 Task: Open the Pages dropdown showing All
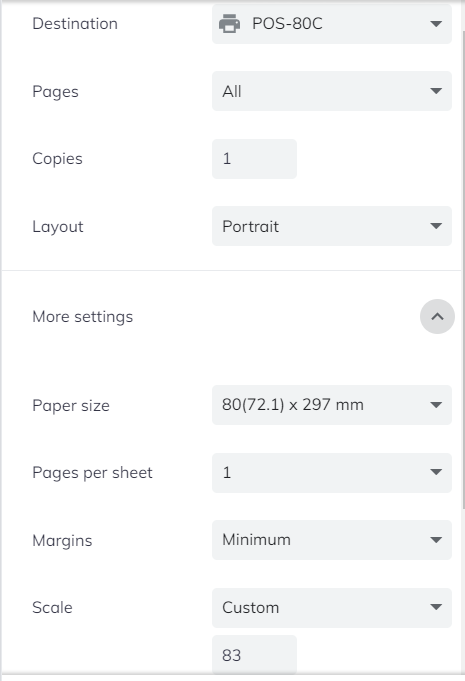click(x=332, y=91)
